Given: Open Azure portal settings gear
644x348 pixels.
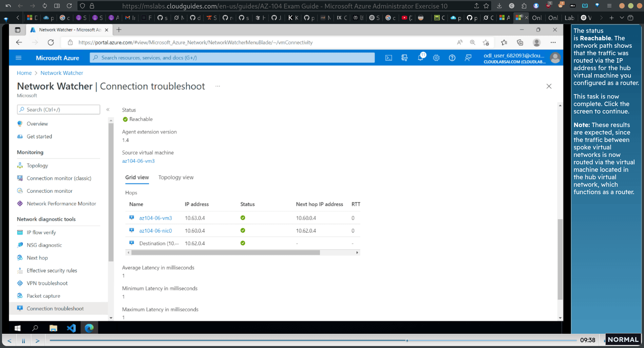Looking at the screenshot, I should 436,58.
